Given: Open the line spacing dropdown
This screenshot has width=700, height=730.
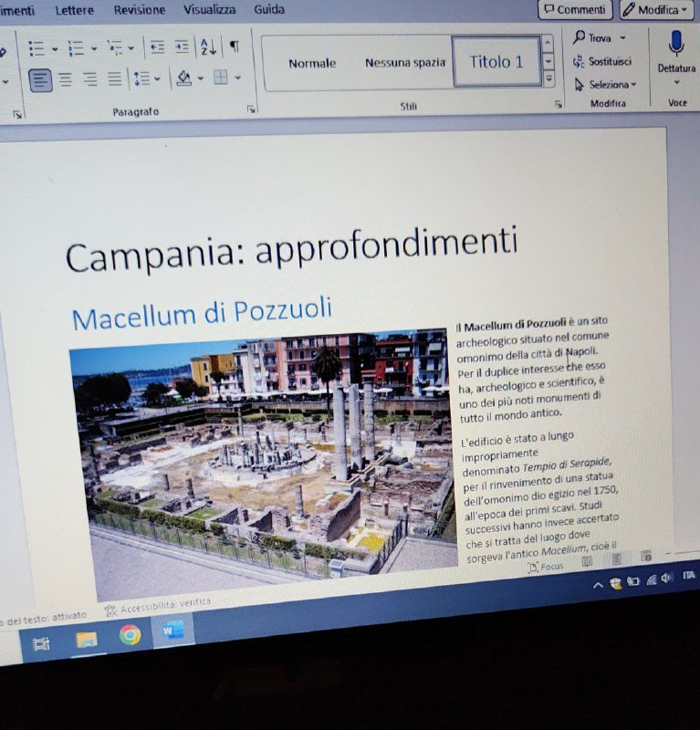Looking at the screenshot, I should tap(158, 79).
